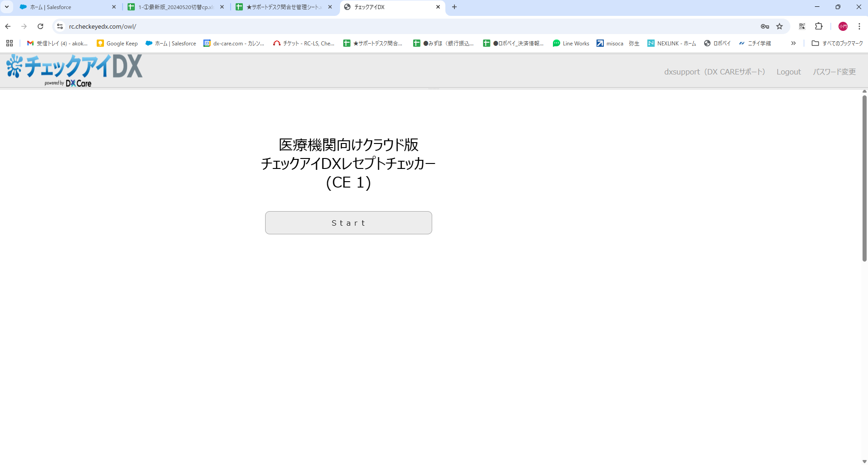
Task: Click the page vertical scrollbar thumb
Action: click(x=864, y=178)
